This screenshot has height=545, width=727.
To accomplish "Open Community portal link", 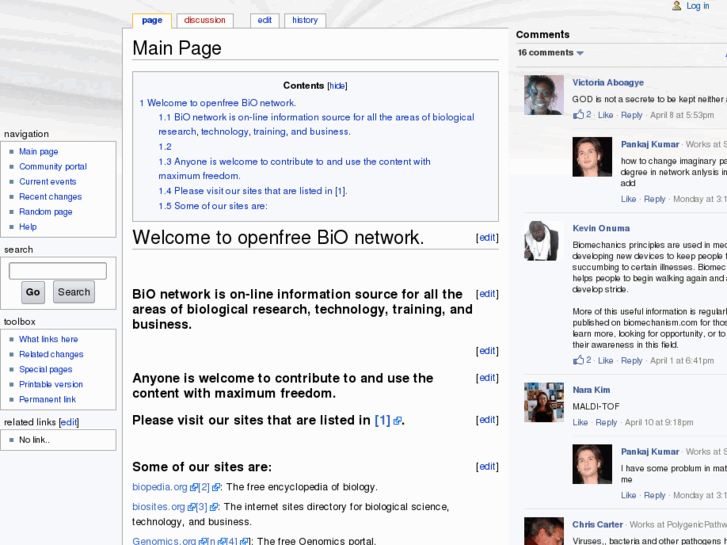I will (x=53, y=167).
